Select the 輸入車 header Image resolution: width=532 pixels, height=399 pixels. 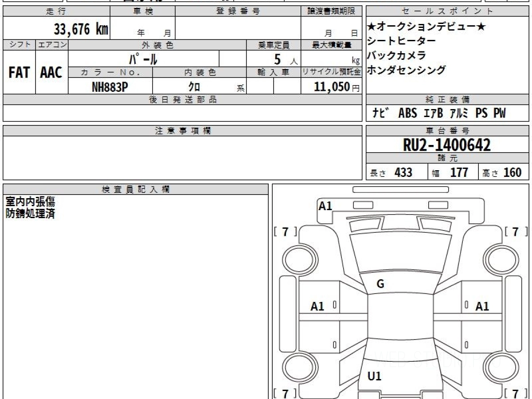pos(274,72)
